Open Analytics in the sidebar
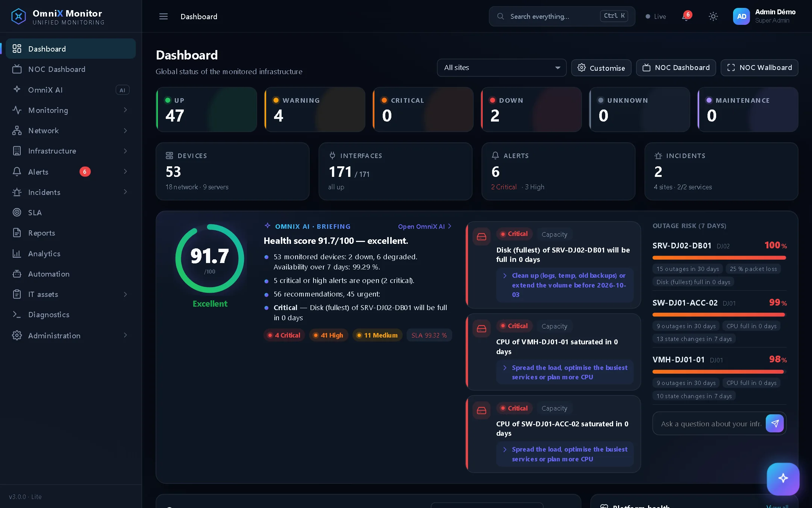 (70, 254)
